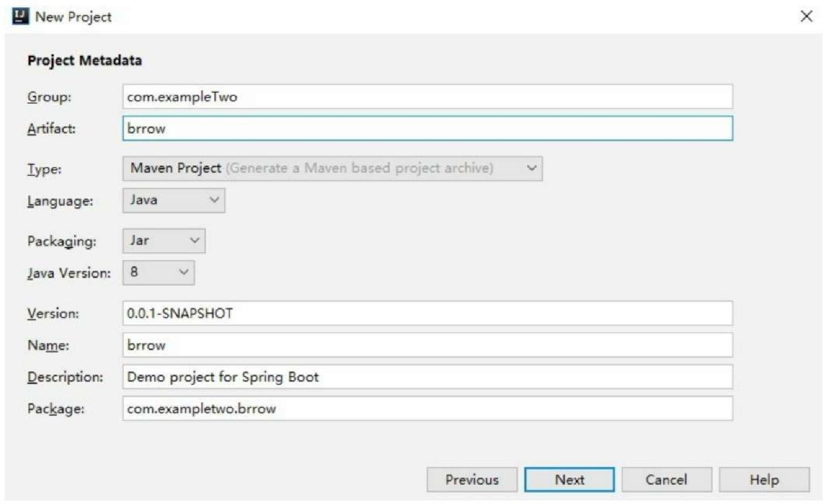
Task: Click the chevron arrow beside Java language
Action: pos(214,200)
